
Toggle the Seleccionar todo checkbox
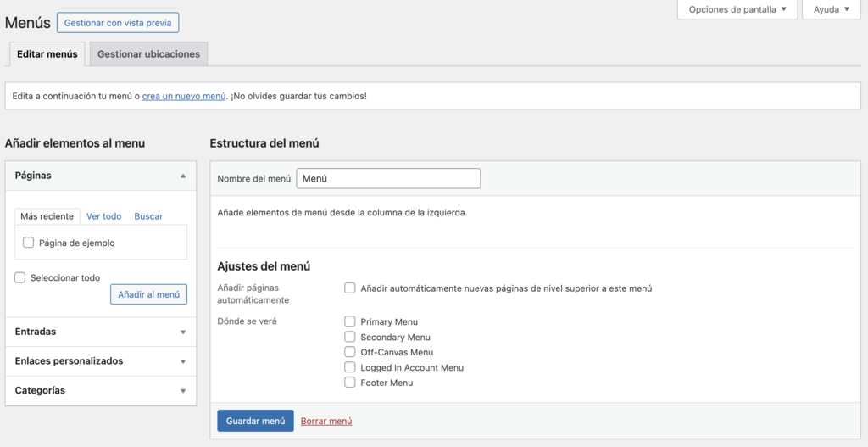point(20,277)
